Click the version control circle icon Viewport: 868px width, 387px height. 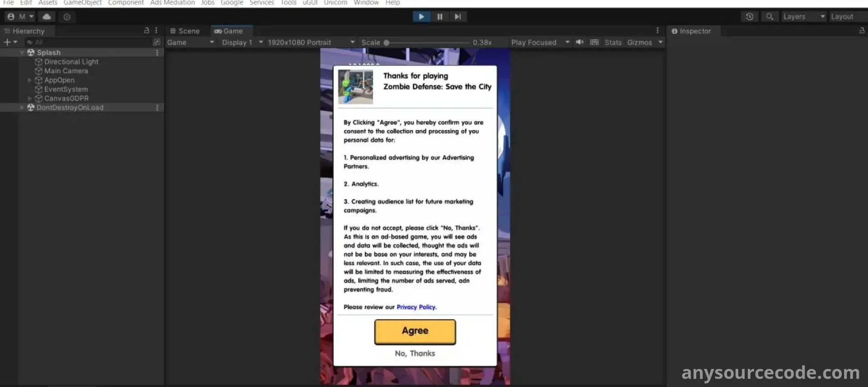67,17
